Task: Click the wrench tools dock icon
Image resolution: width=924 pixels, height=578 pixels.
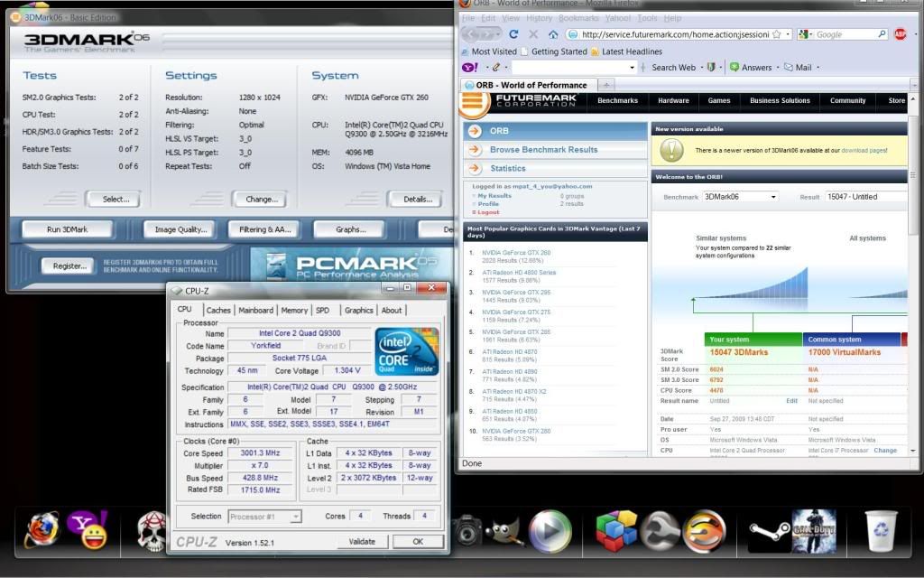Action: pos(661,530)
